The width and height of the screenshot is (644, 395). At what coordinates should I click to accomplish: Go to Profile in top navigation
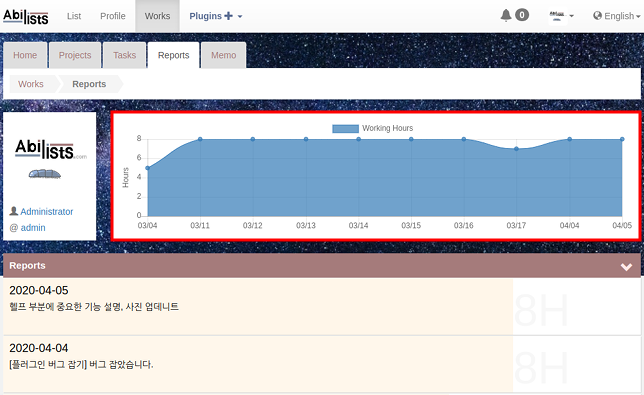113,16
